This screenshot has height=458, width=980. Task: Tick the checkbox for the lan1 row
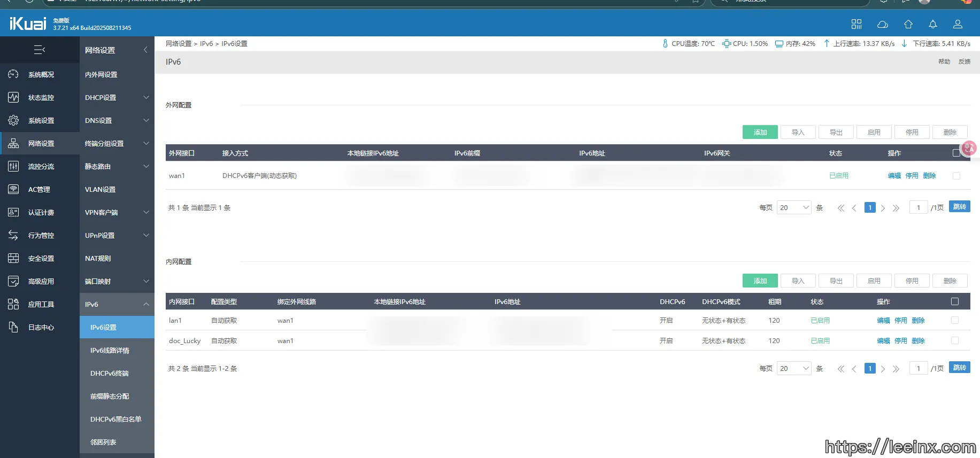[955, 321]
